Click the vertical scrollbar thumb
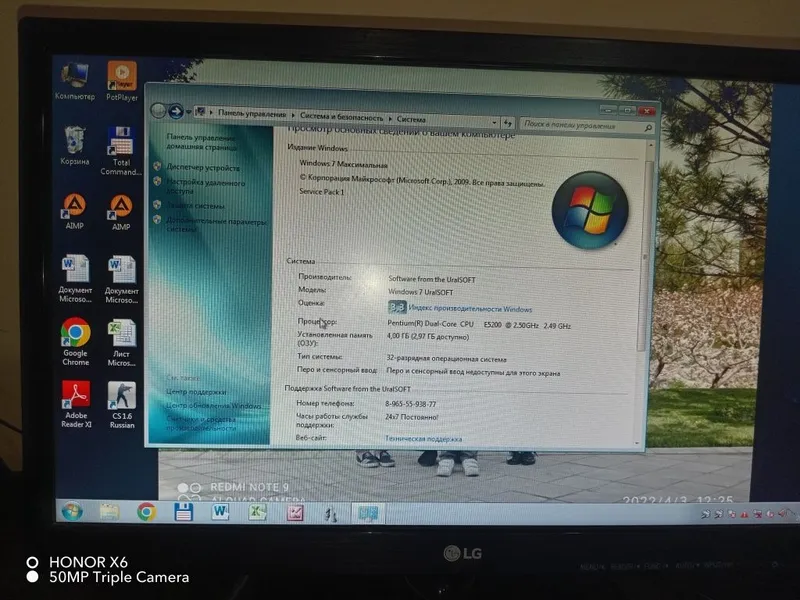The height and width of the screenshot is (600, 800). tap(643, 255)
